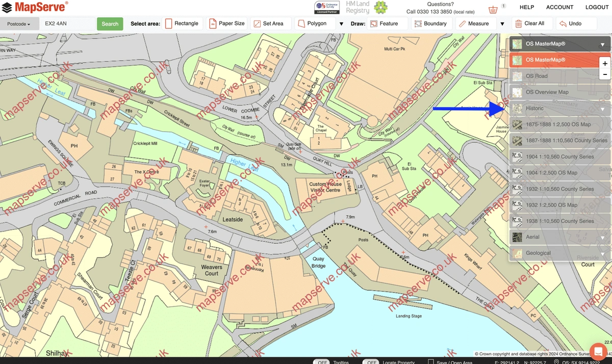Check the Save / Open Area checkbox
Viewport: 612px width, 364px height.
click(x=431, y=362)
